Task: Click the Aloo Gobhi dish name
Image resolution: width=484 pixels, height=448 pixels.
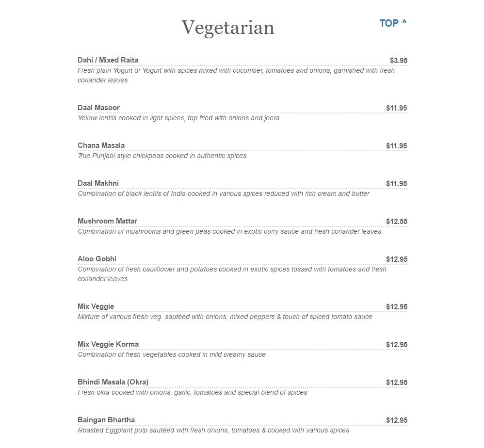Action: point(97,259)
